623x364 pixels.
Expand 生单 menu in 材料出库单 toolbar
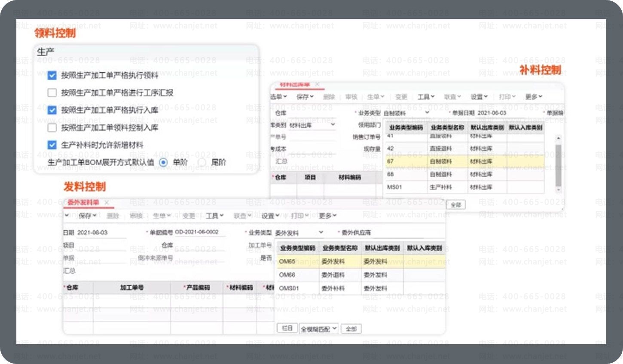click(x=376, y=97)
